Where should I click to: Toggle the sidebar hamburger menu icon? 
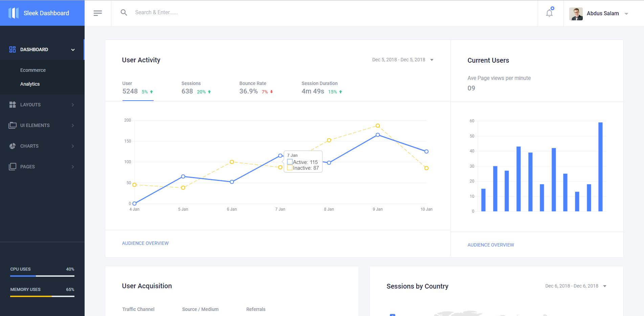tap(97, 13)
